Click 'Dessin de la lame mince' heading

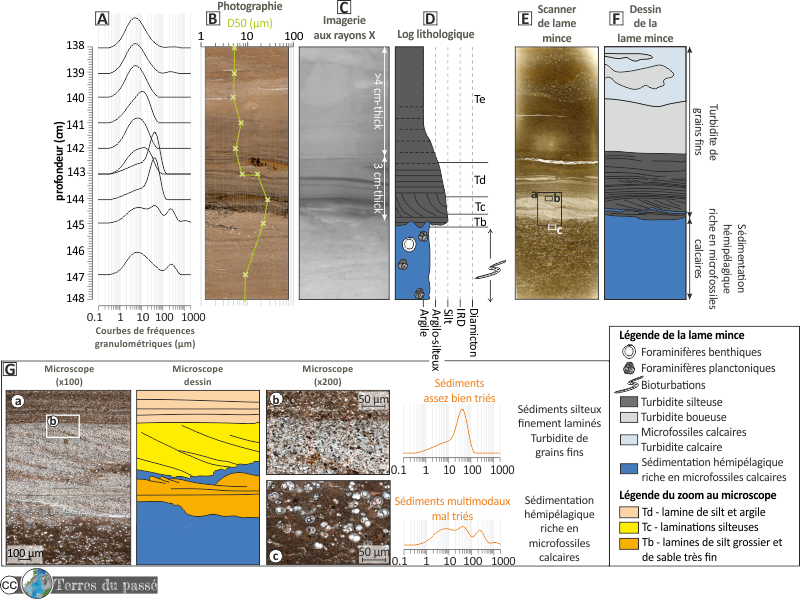coord(645,23)
